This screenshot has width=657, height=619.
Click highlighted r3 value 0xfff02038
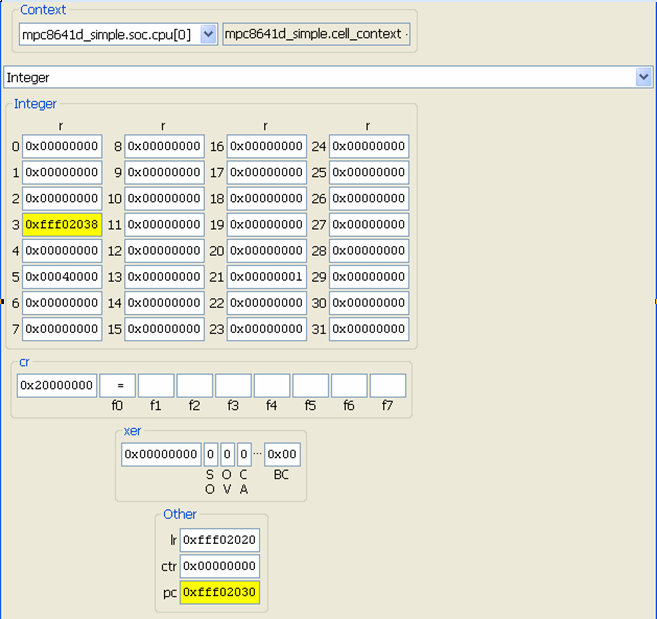click(x=62, y=225)
